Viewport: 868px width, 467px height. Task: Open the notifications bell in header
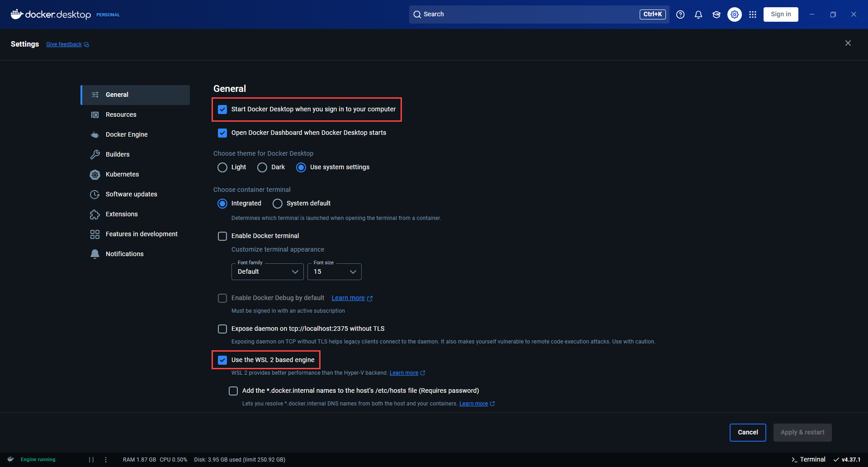pyautogui.click(x=698, y=14)
